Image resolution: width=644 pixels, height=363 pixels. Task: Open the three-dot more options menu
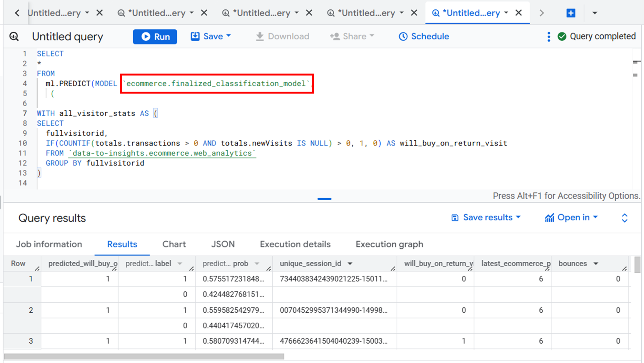pos(548,36)
